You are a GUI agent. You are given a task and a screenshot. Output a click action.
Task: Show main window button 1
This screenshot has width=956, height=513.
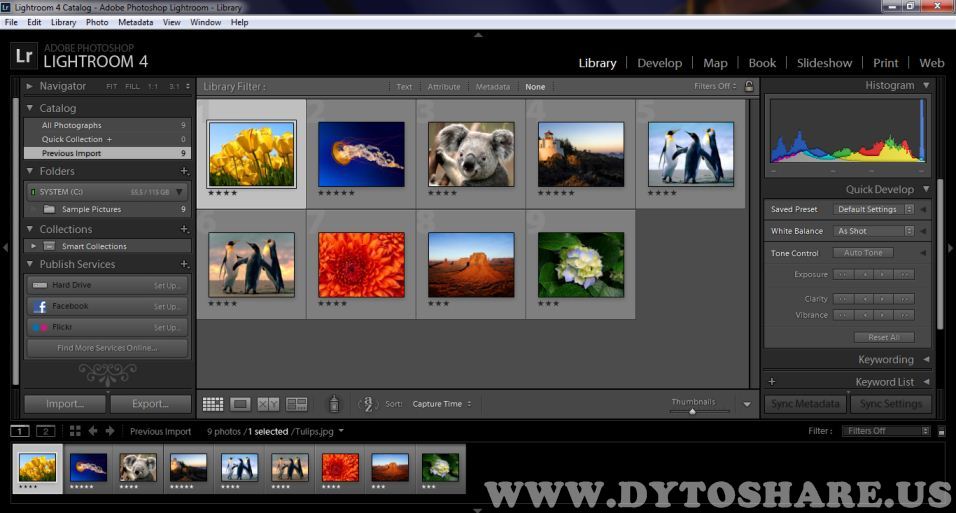20,431
